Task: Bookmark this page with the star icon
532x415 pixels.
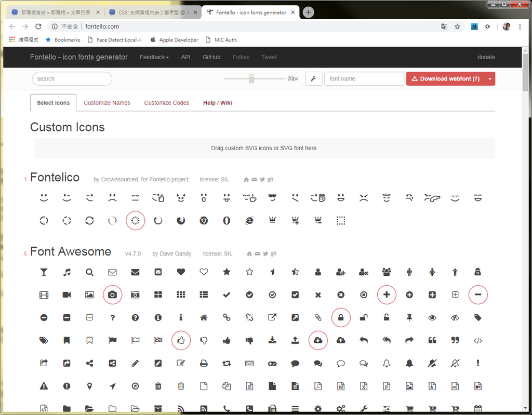Action: (457, 26)
